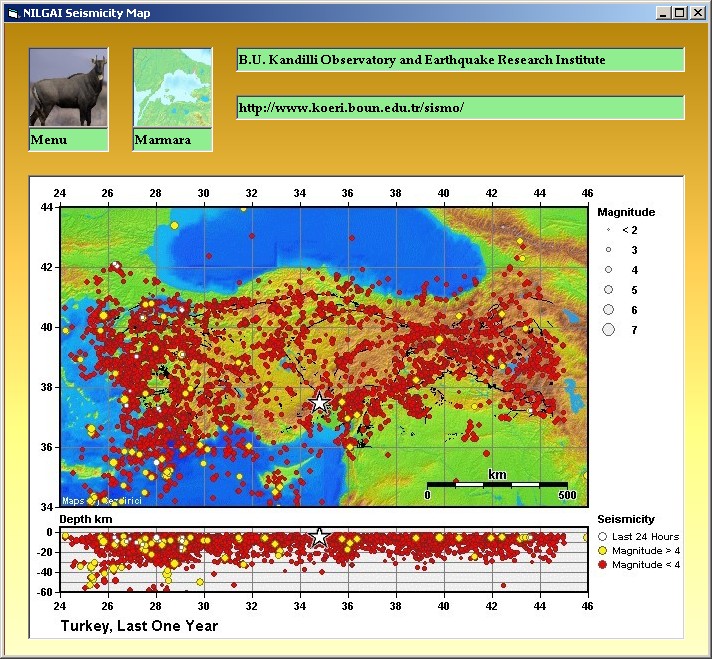Image resolution: width=712 pixels, height=659 pixels.
Task: Click the nilgai antelope Menu image
Action: (68, 87)
